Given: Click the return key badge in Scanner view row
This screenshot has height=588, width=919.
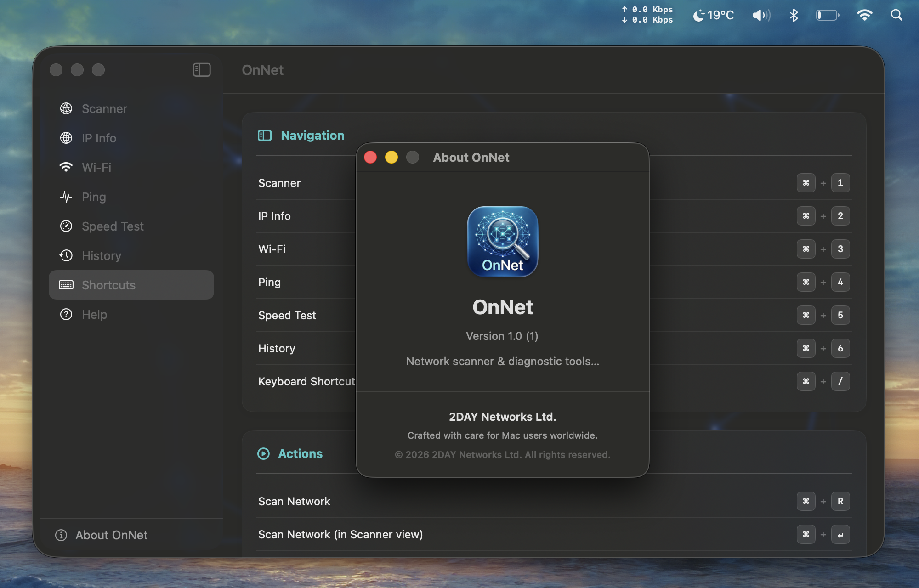Looking at the screenshot, I should pyautogui.click(x=840, y=534).
